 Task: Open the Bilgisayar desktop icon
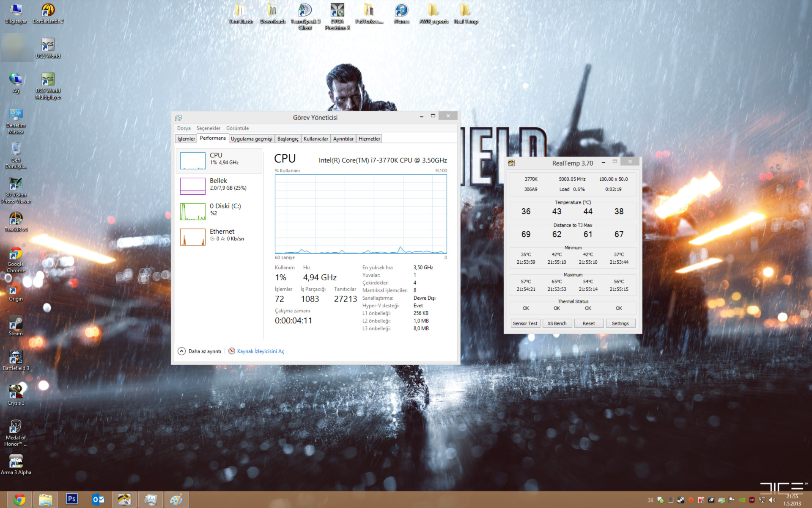[16, 13]
